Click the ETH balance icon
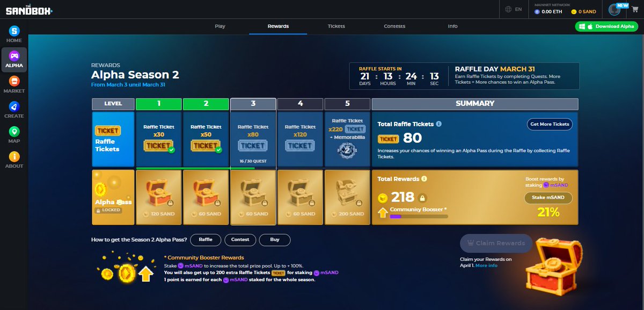The width and height of the screenshot is (644, 310). (x=537, y=11)
